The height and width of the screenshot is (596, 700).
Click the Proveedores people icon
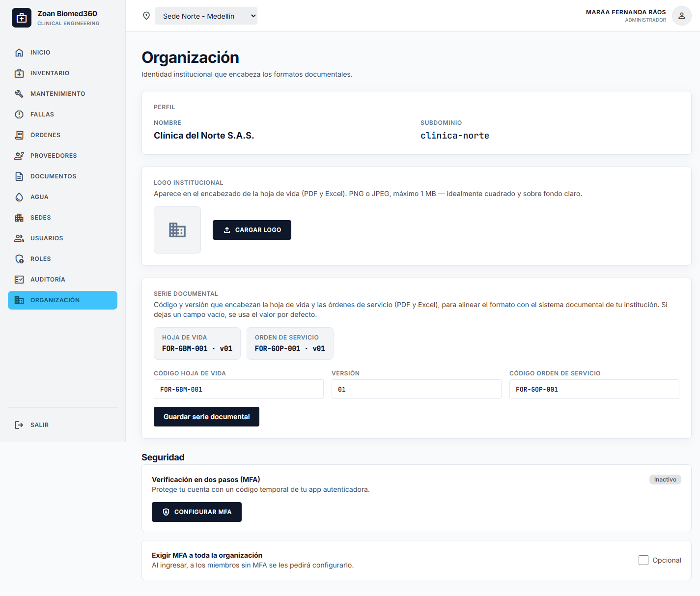click(19, 156)
